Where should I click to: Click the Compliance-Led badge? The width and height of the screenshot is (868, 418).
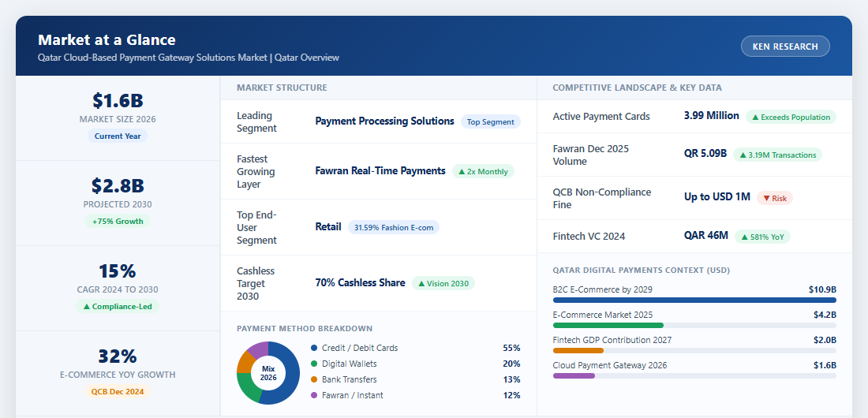[118, 306]
